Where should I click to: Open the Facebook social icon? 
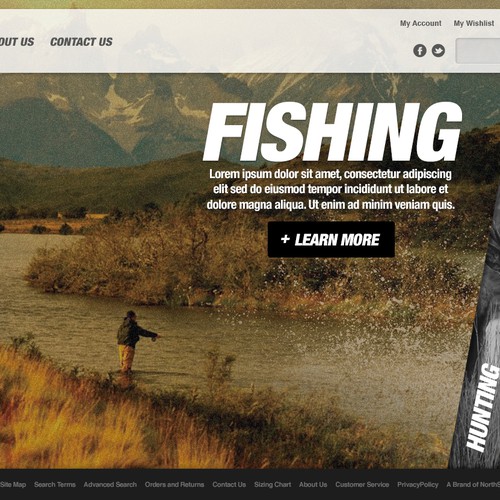420,51
